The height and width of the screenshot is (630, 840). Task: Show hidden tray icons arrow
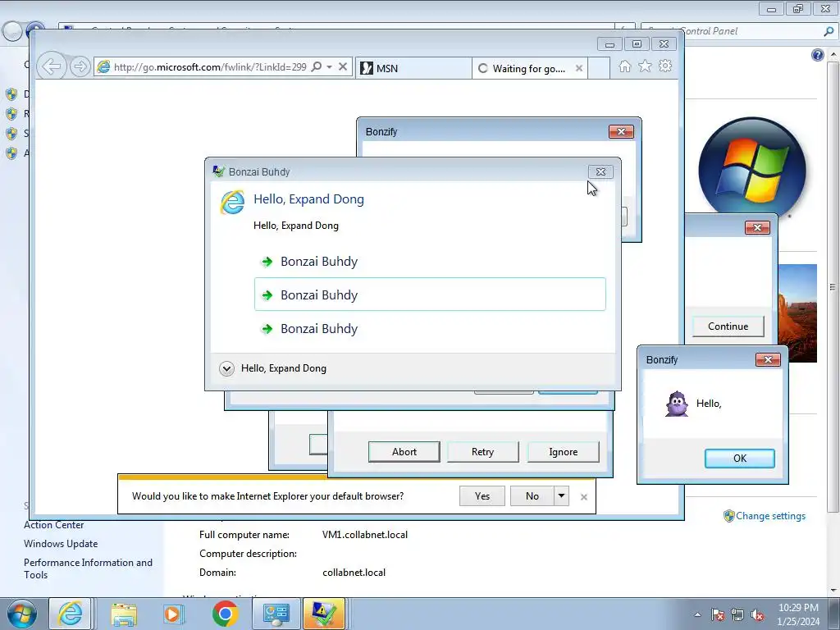(x=697, y=615)
